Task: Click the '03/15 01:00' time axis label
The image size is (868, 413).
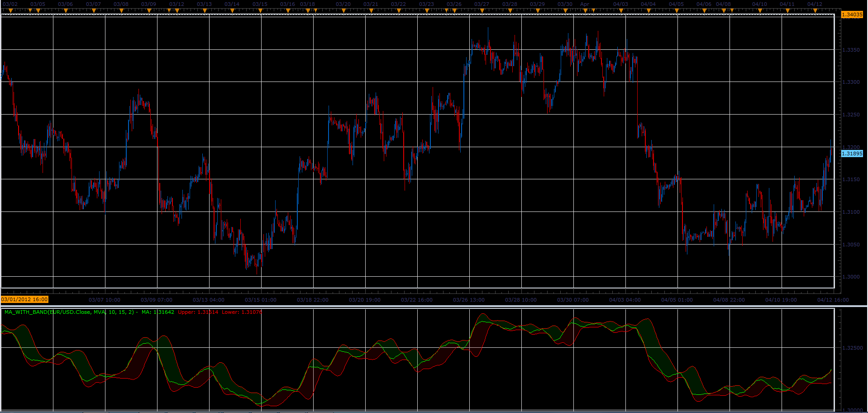Action: 261,300
